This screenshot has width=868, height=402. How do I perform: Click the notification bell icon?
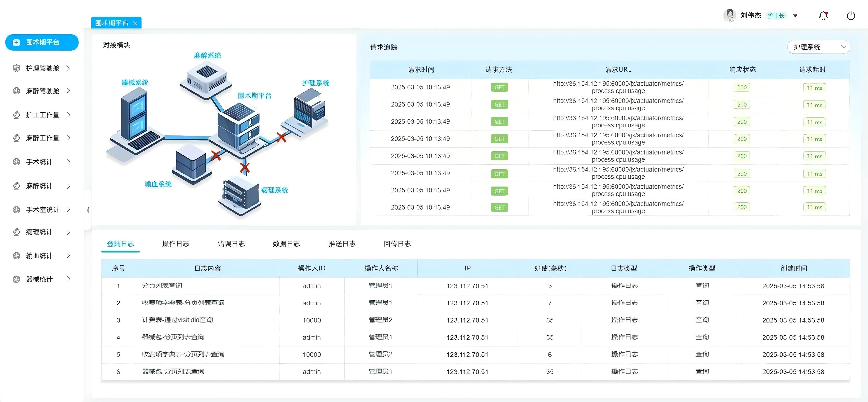pyautogui.click(x=823, y=16)
